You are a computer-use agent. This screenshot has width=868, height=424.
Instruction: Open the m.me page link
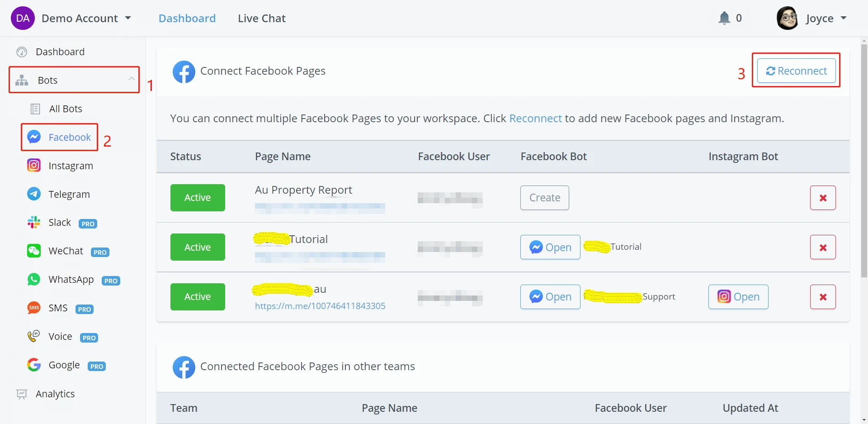[x=320, y=306]
